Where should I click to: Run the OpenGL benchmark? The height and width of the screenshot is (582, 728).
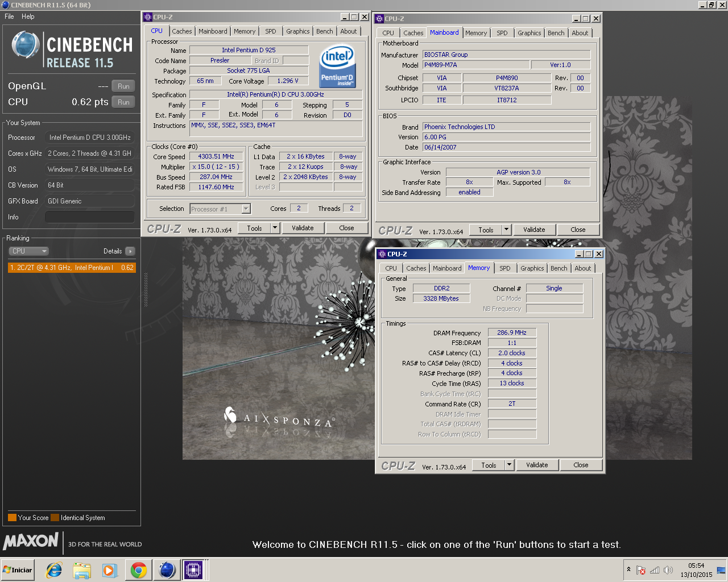(x=123, y=86)
